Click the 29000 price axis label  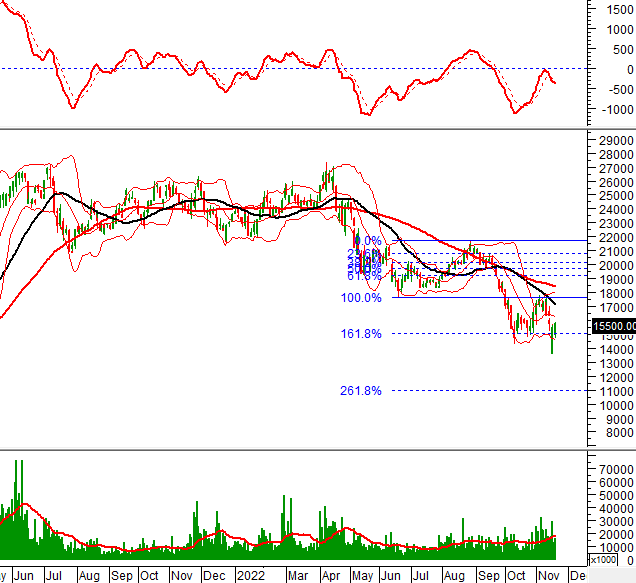[x=612, y=142]
